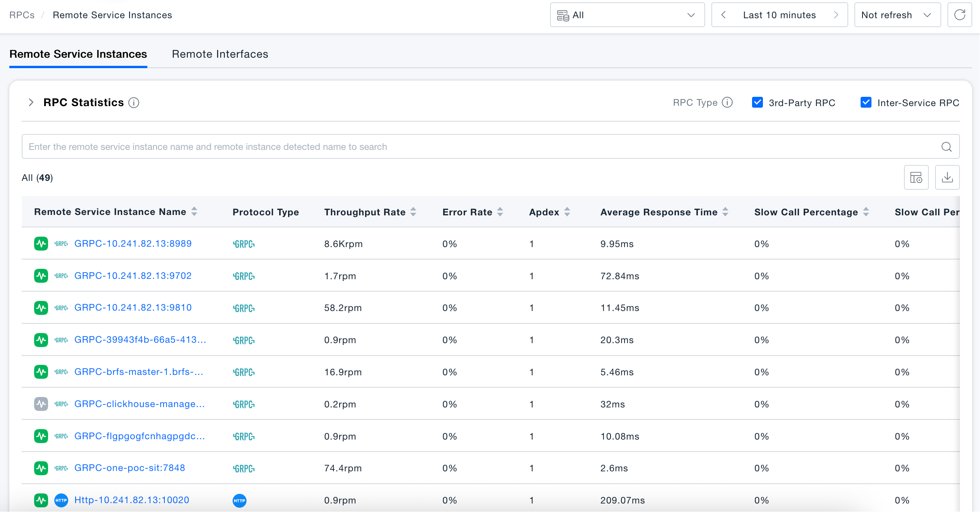Click the refresh icon button
Image resolution: width=980 pixels, height=512 pixels.
point(959,15)
